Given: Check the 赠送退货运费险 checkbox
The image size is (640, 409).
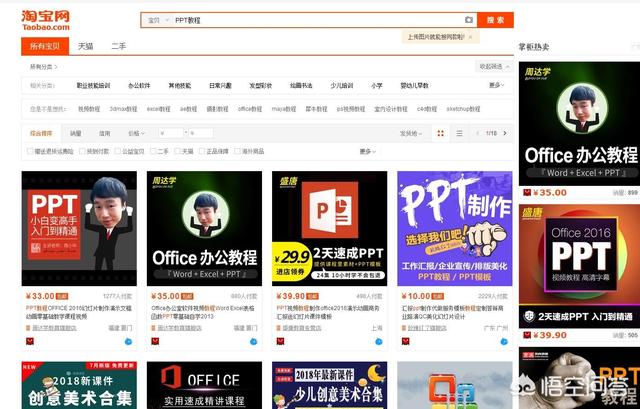Looking at the screenshot, I should (29, 151).
